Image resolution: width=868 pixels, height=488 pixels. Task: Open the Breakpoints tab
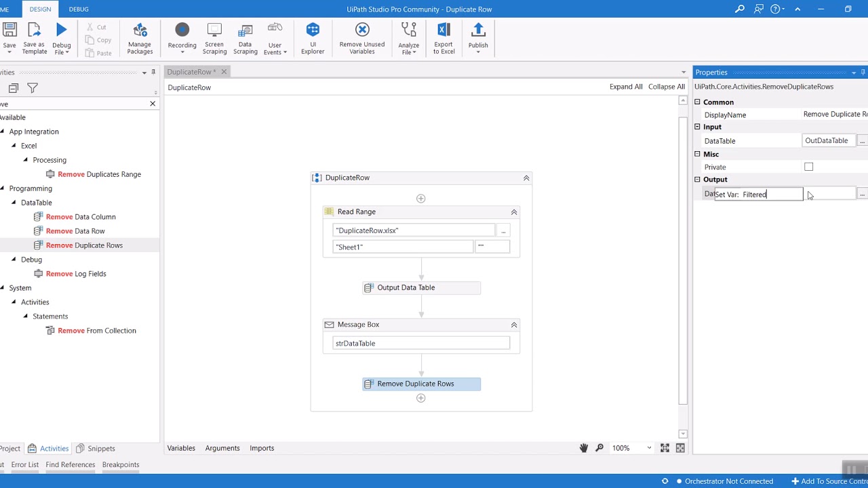click(121, 465)
